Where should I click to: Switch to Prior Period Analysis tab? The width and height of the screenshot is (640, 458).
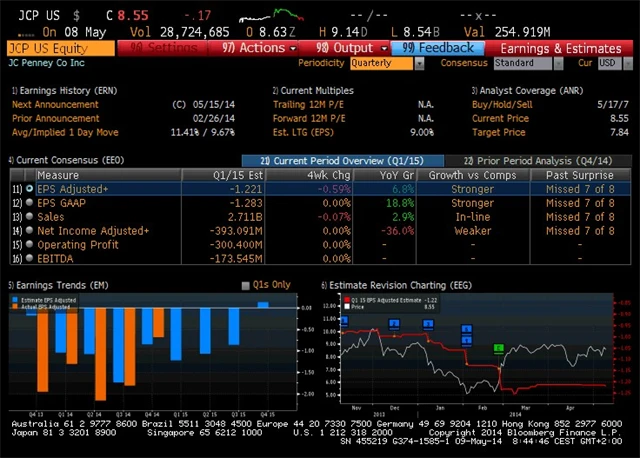pos(536,160)
